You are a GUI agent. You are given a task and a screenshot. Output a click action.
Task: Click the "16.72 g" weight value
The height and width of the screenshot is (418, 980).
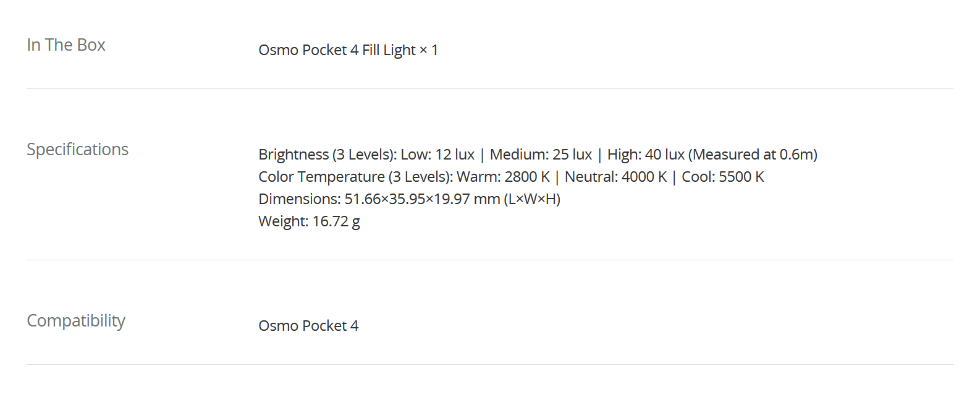tap(336, 221)
